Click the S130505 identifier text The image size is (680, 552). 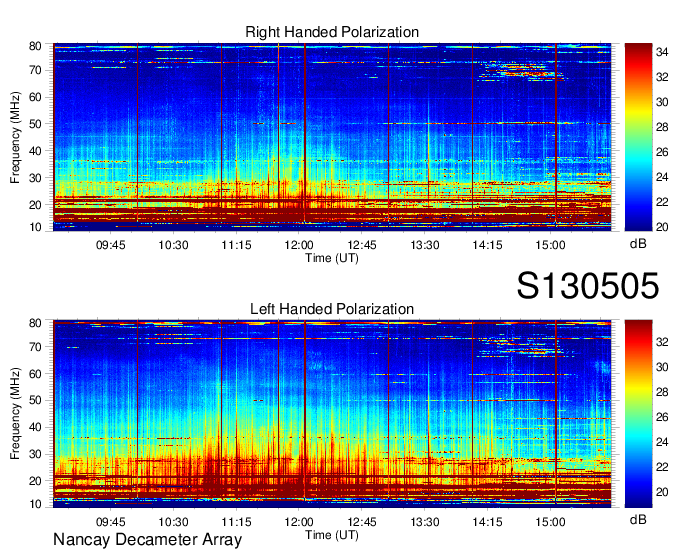588,286
